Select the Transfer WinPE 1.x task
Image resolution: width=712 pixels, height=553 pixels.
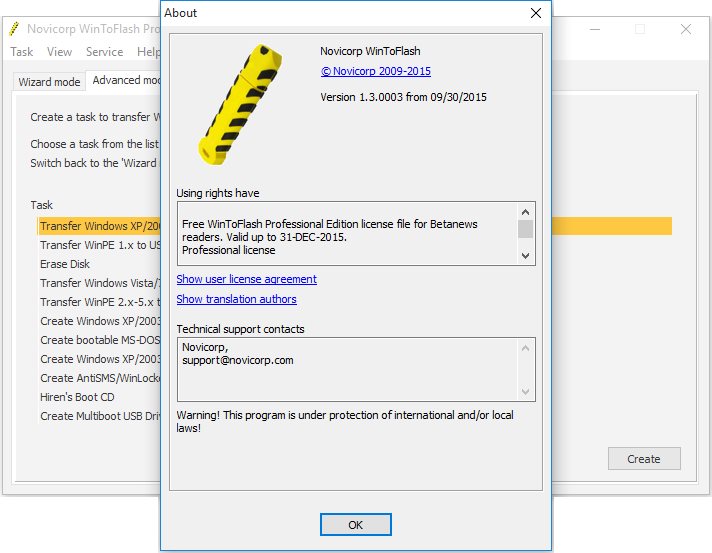click(x=99, y=245)
